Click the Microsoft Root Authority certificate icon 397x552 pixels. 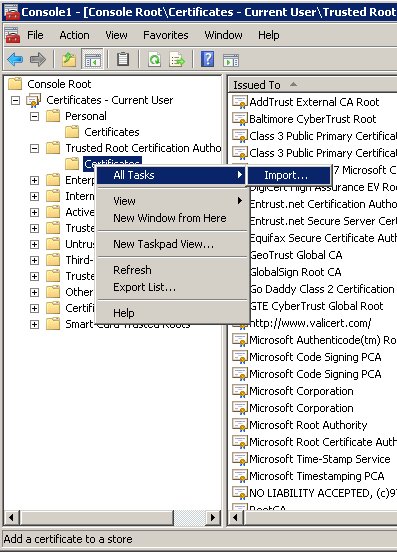[x=240, y=425]
